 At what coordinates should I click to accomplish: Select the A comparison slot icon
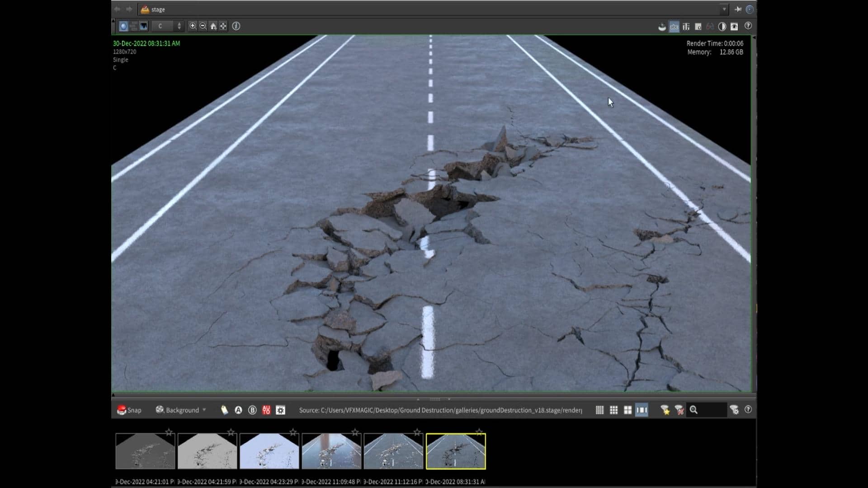[238, 410]
